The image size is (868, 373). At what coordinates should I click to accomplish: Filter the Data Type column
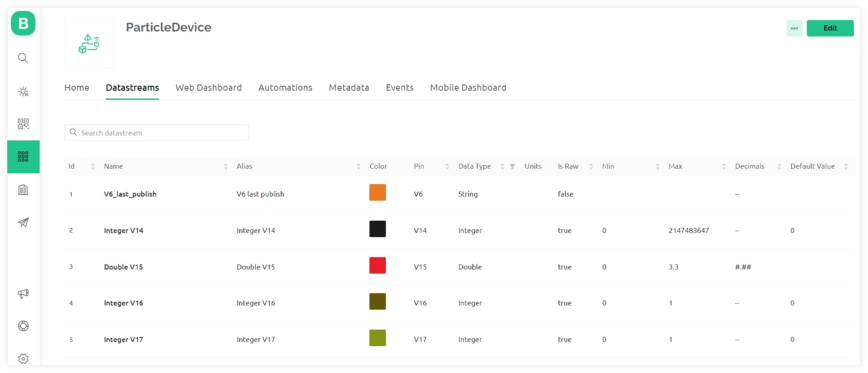pos(512,166)
